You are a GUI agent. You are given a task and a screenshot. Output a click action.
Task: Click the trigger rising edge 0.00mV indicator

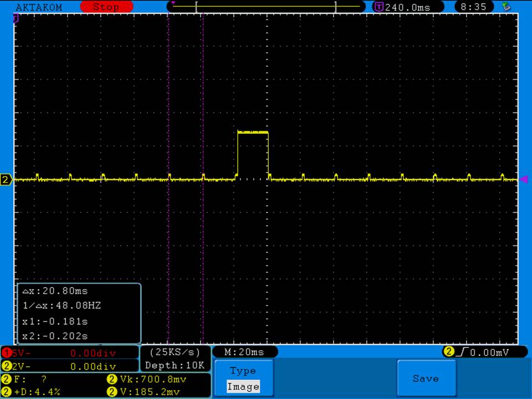click(477, 352)
